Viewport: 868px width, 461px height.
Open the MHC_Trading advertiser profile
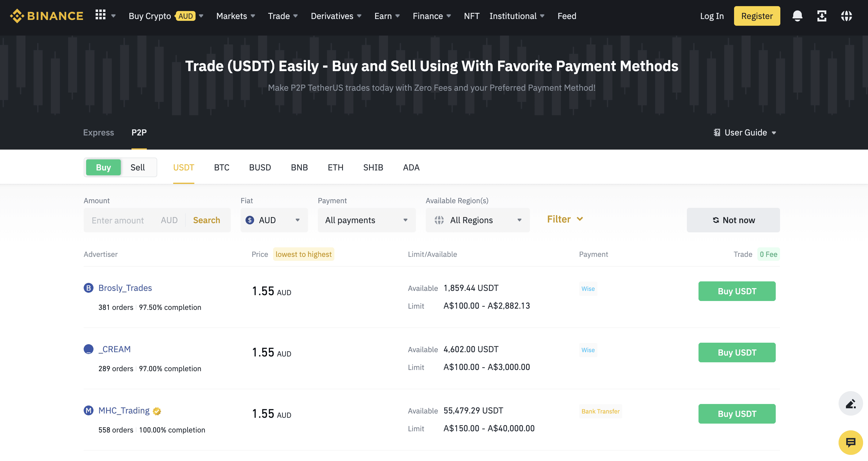[x=124, y=410]
